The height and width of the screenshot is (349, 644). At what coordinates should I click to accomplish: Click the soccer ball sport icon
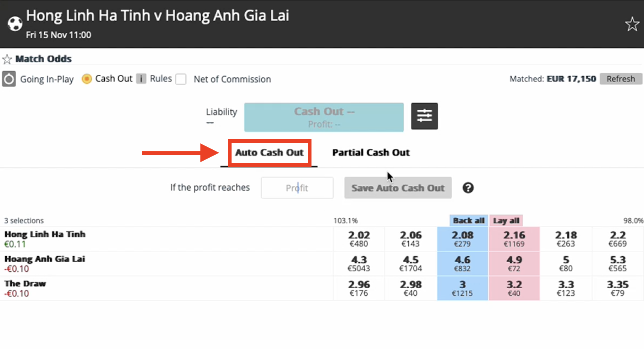(15, 24)
